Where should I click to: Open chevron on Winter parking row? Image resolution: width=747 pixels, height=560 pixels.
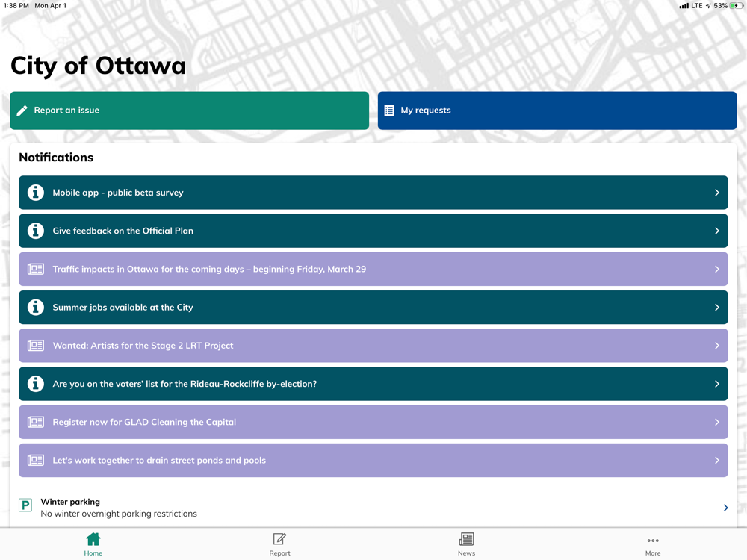(725, 508)
